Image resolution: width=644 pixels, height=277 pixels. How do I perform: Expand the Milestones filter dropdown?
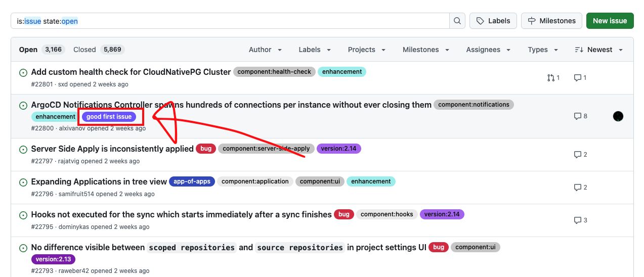click(425, 50)
